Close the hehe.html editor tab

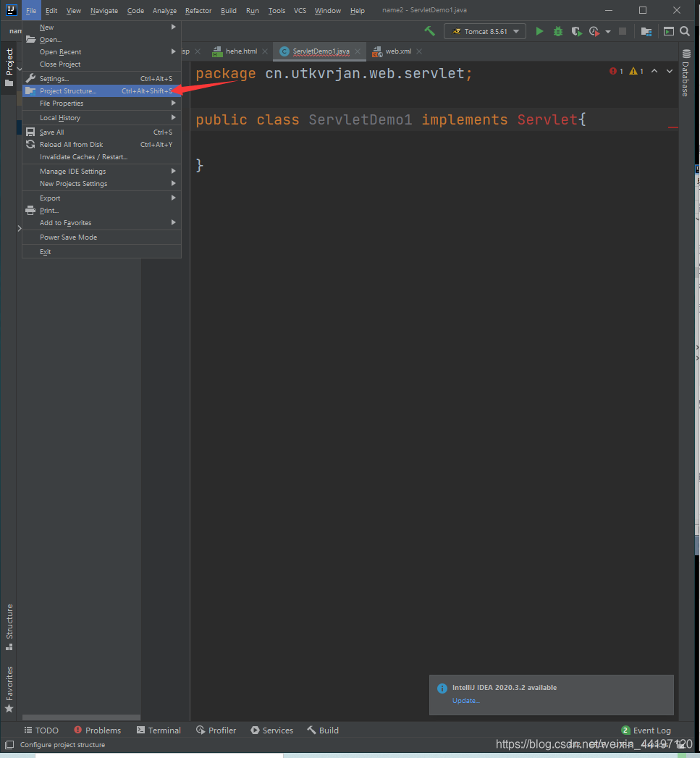[x=265, y=51]
